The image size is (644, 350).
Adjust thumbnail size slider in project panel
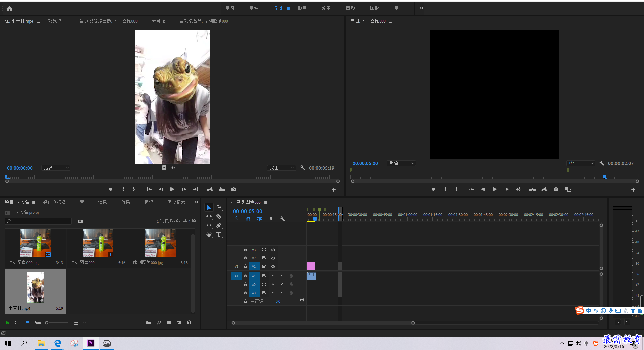[x=56, y=323]
